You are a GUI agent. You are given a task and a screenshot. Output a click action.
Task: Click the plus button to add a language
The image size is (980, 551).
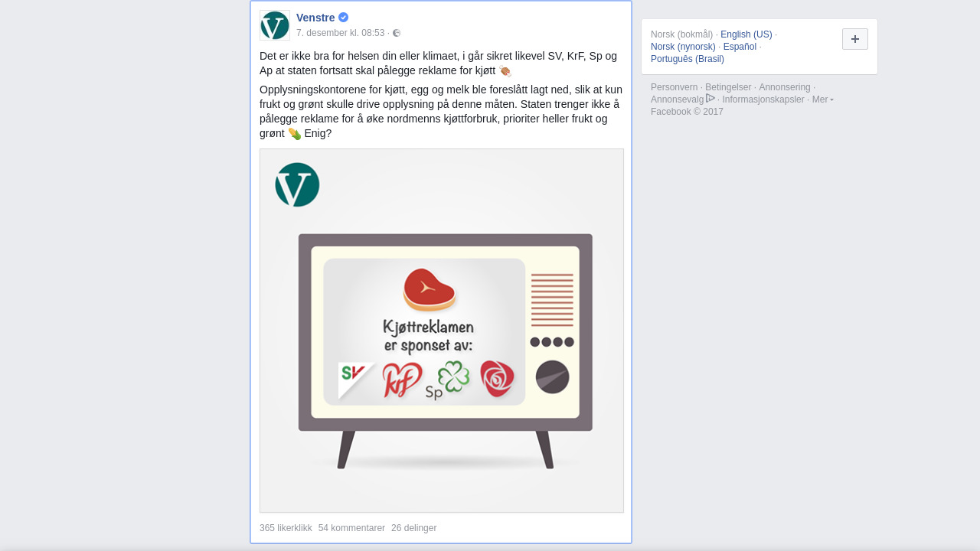855,39
